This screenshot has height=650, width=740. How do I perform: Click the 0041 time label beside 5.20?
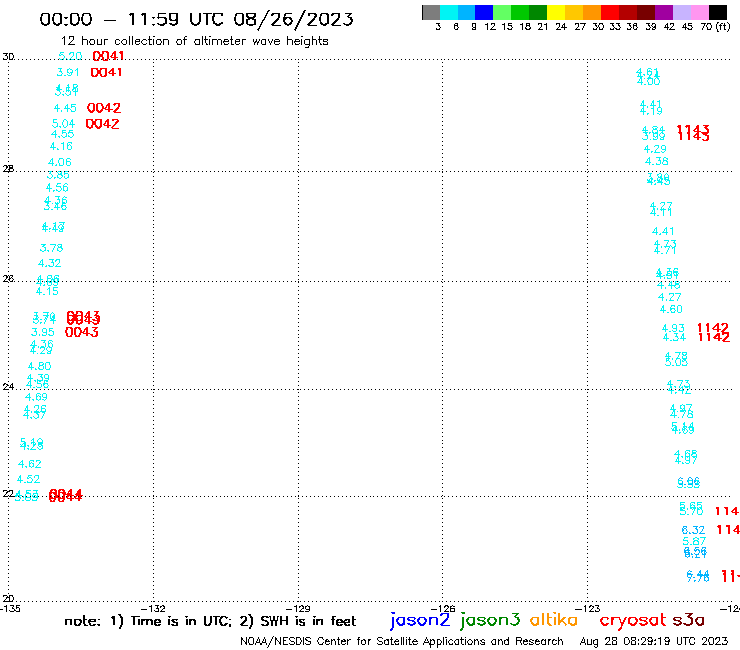pos(109,56)
